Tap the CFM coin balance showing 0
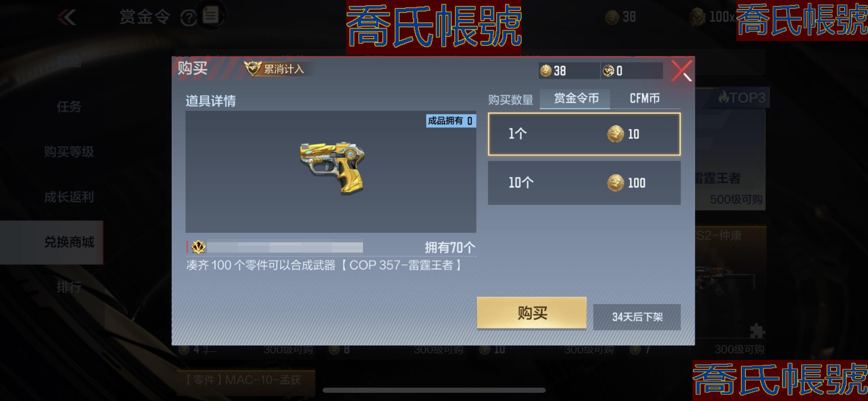The width and height of the screenshot is (868, 401). click(x=632, y=71)
